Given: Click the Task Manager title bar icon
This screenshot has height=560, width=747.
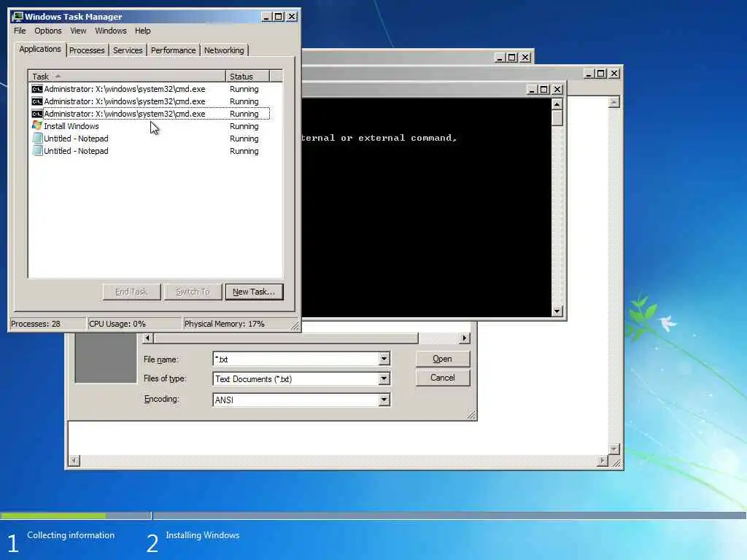Looking at the screenshot, I should 18,17.
